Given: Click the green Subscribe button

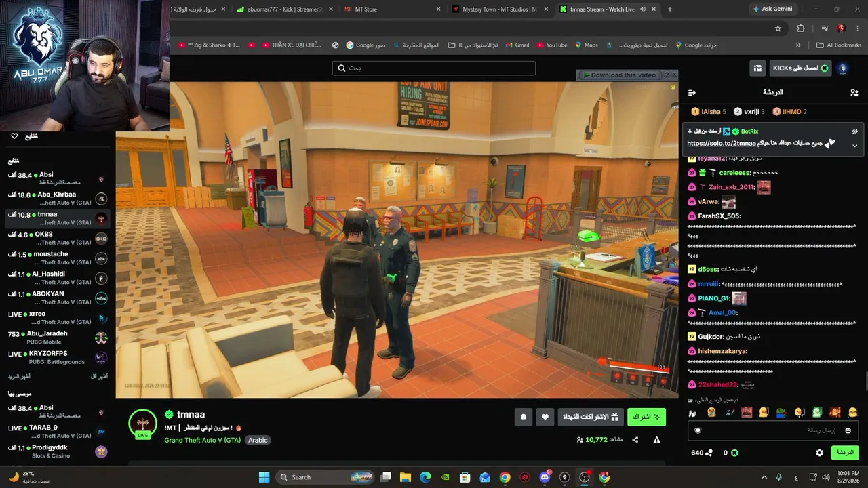Looking at the screenshot, I should tap(646, 417).
